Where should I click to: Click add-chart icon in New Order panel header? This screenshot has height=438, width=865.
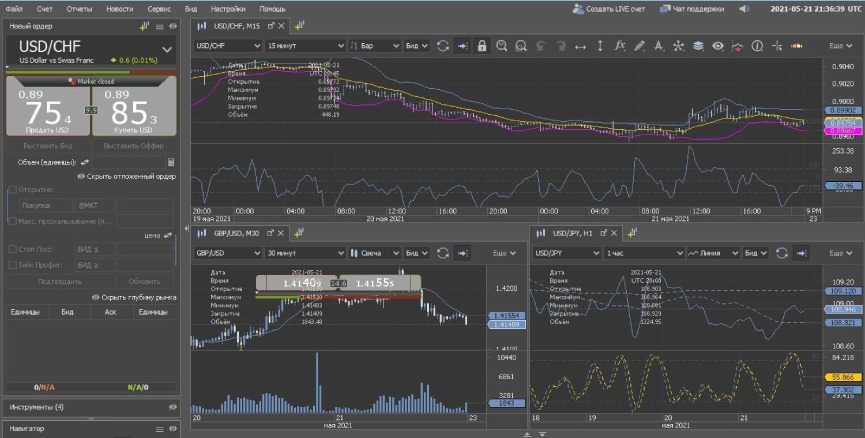pyautogui.click(x=145, y=26)
